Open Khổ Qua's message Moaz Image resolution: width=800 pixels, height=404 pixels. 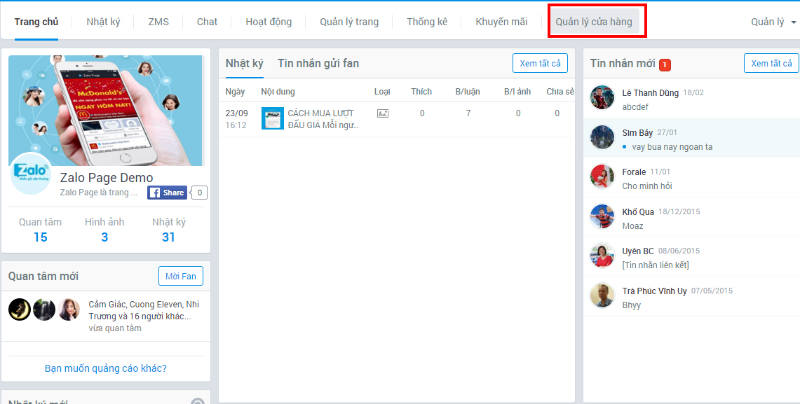click(x=633, y=226)
